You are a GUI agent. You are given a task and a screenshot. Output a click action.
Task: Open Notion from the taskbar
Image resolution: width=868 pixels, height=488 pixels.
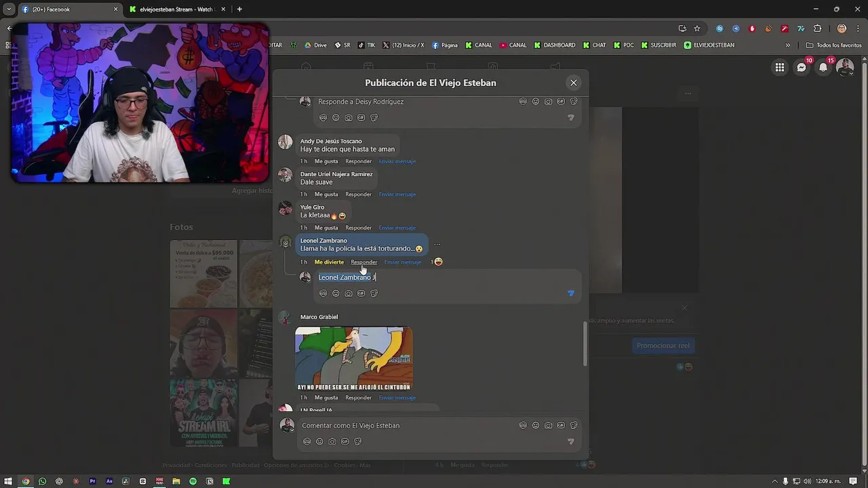pyautogui.click(x=210, y=481)
